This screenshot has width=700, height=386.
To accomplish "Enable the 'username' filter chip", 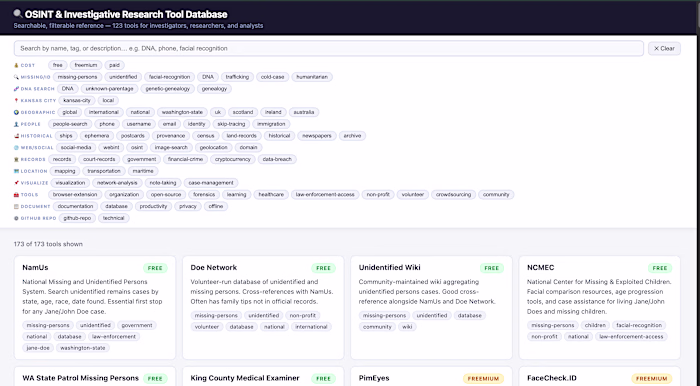I will point(138,124).
